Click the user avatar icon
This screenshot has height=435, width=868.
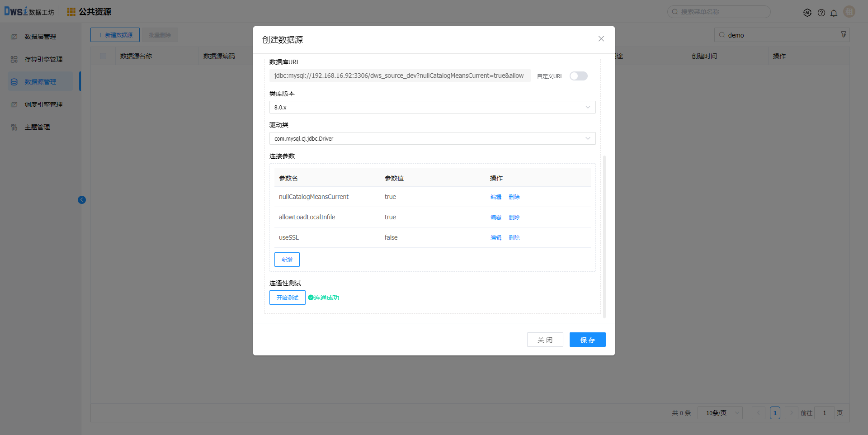coord(849,12)
